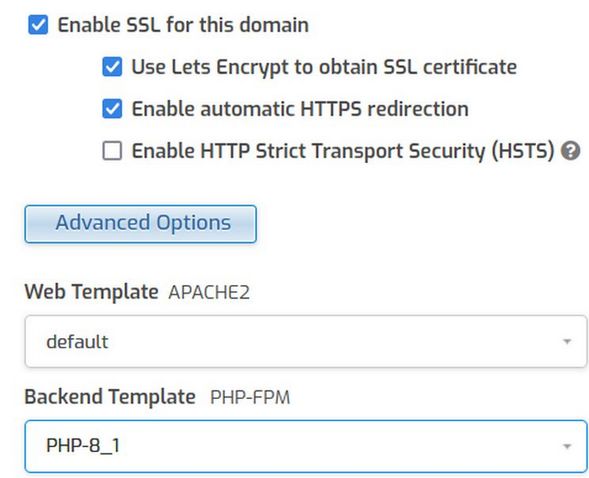This screenshot has height=478, width=589.
Task: Click the "Enable SSL for this domain" label text
Action: (x=183, y=25)
